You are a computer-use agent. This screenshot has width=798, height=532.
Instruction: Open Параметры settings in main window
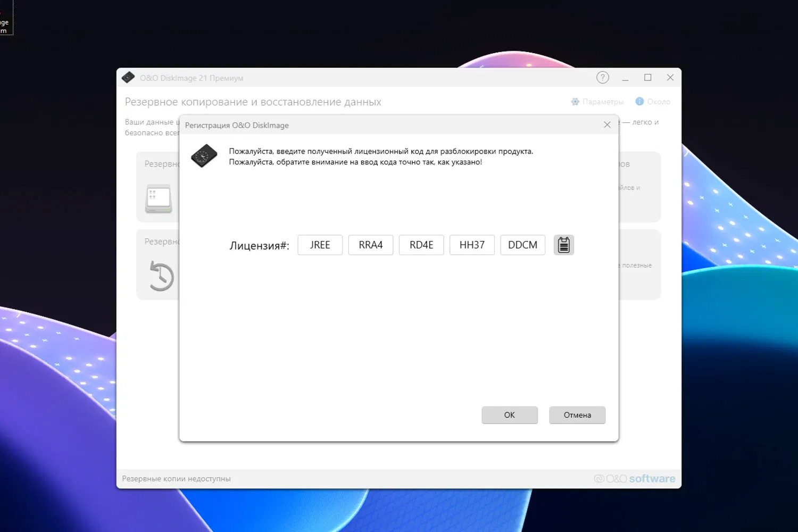(x=597, y=102)
